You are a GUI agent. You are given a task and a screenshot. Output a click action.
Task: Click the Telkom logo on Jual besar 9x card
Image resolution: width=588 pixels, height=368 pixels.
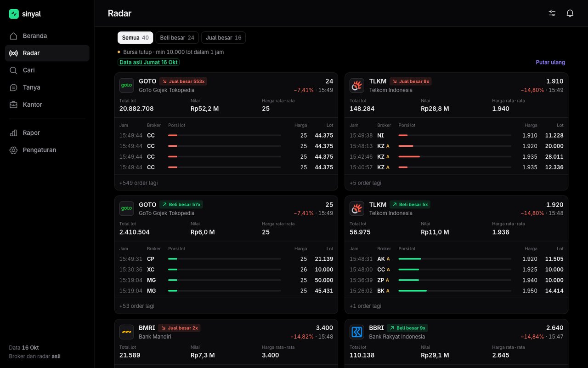(x=356, y=85)
